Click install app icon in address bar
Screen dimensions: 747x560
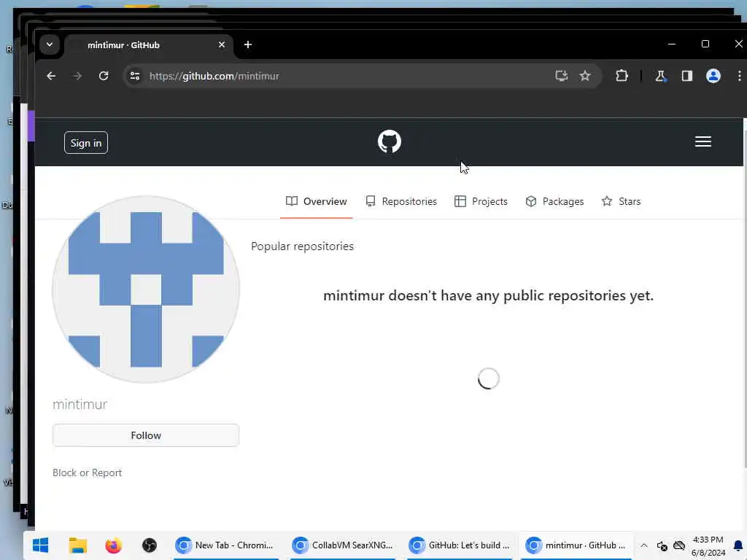click(x=561, y=76)
